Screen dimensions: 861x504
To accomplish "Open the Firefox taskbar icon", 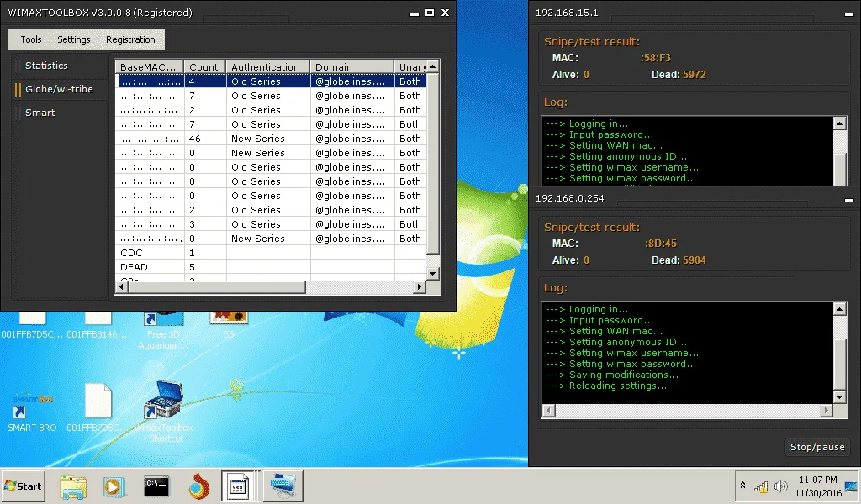I will [x=198, y=486].
